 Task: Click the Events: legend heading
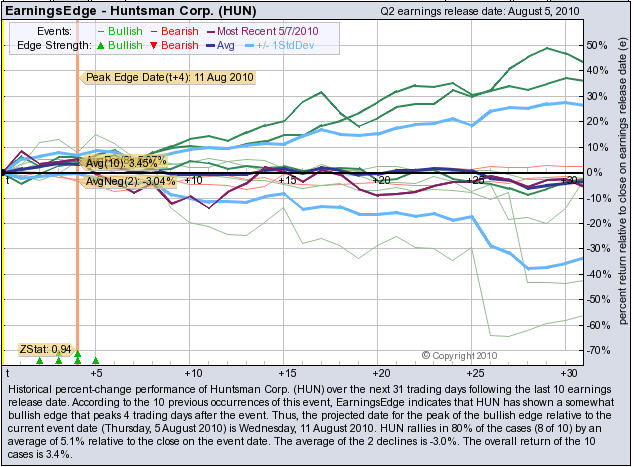click(x=54, y=31)
